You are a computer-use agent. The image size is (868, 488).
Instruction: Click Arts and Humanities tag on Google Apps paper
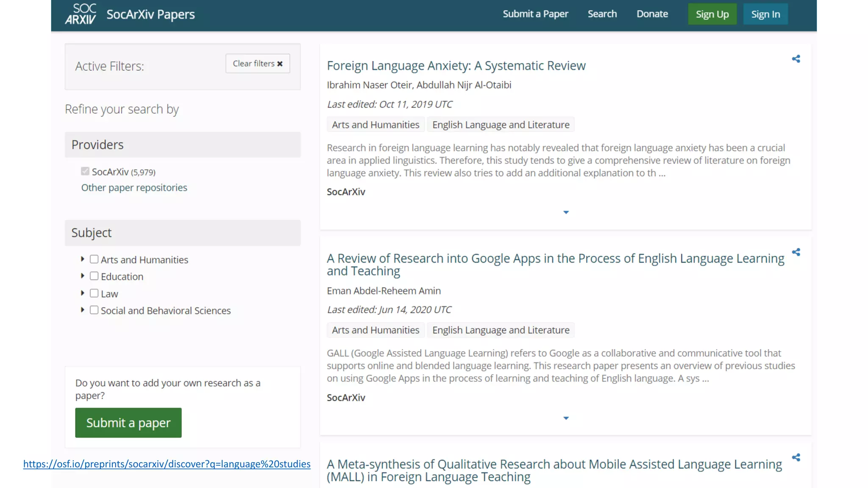pos(376,330)
